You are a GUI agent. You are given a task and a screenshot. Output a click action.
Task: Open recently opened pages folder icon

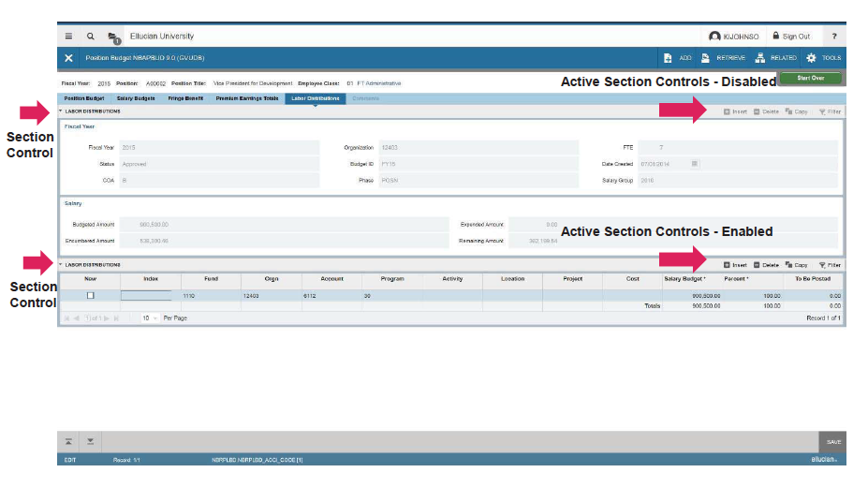click(x=112, y=37)
